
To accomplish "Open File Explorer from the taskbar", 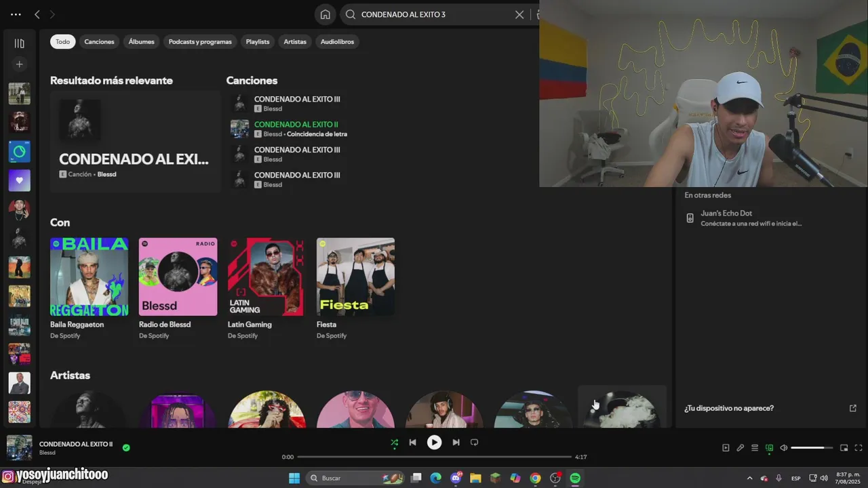I will pyautogui.click(x=475, y=479).
